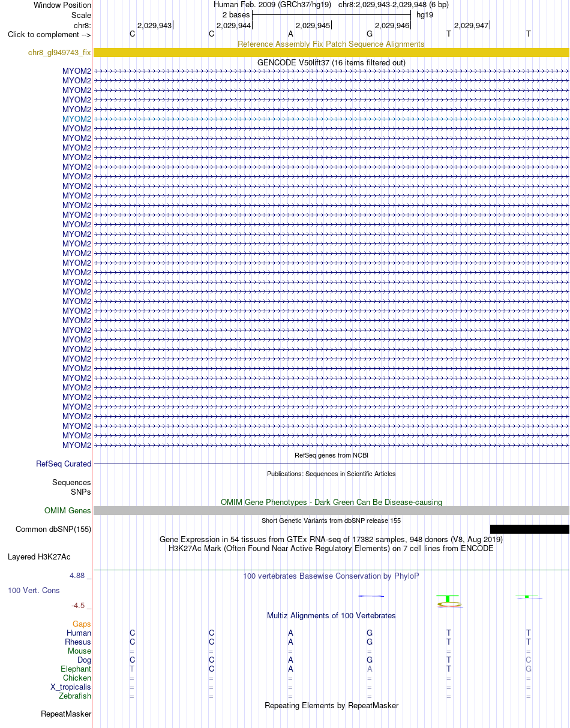Click the Elephant row's gray G base
This screenshot has height=728, width=570.
(x=528, y=669)
